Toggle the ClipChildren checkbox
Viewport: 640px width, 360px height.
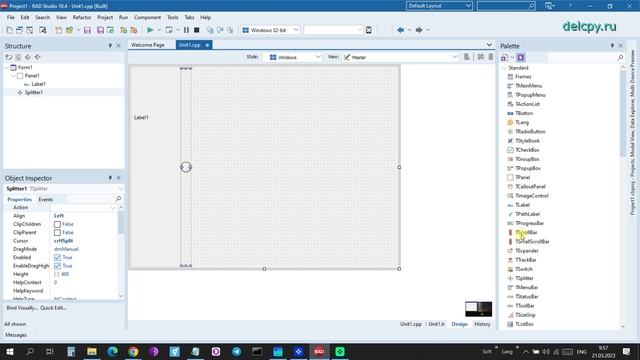[57, 224]
